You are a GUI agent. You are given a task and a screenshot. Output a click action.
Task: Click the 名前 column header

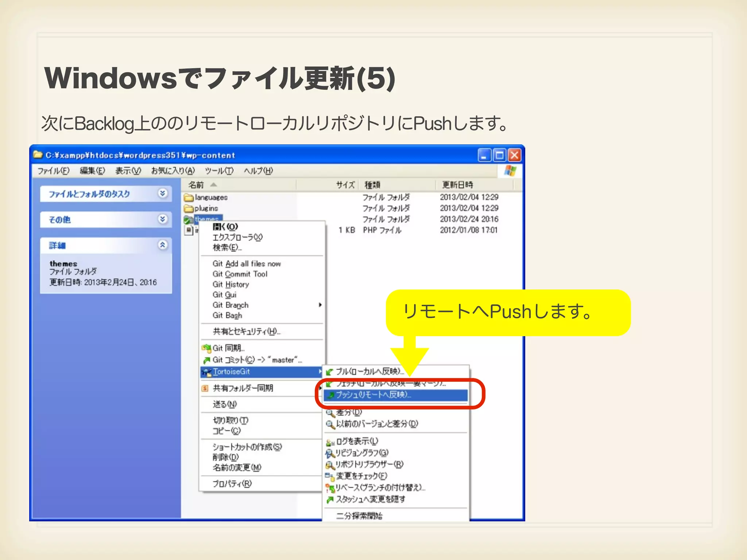point(196,185)
